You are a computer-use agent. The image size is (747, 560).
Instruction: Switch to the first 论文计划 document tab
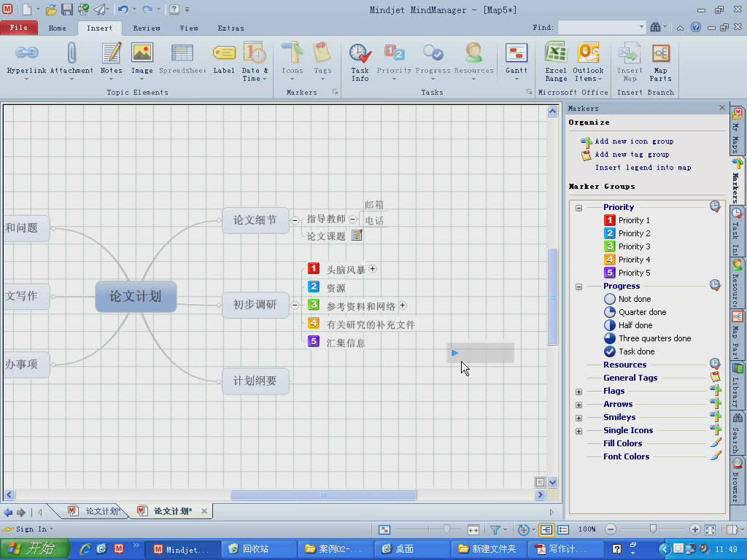click(x=94, y=511)
